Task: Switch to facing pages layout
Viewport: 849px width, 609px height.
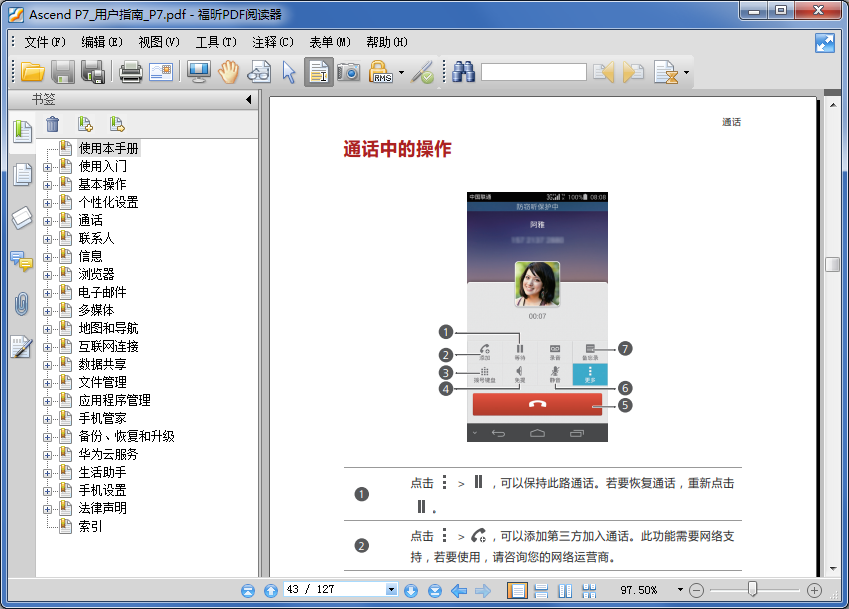Action: (x=565, y=591)
